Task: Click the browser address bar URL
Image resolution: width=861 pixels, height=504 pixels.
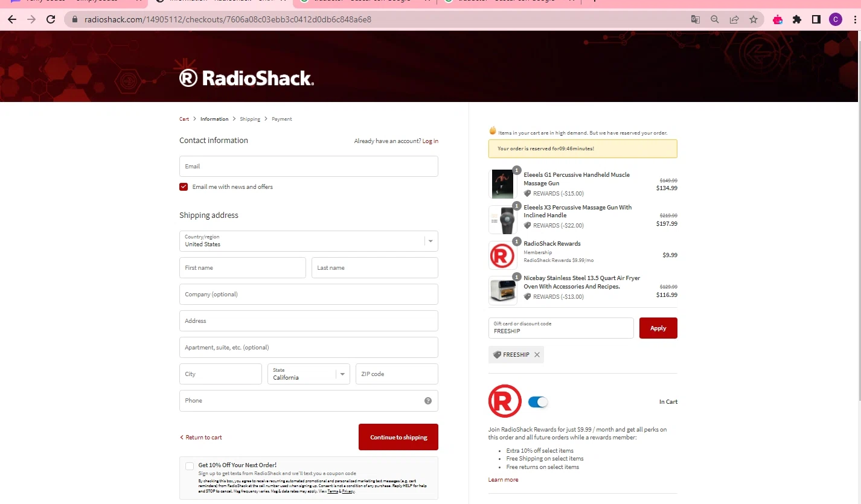Action: (x=228, y=19)
